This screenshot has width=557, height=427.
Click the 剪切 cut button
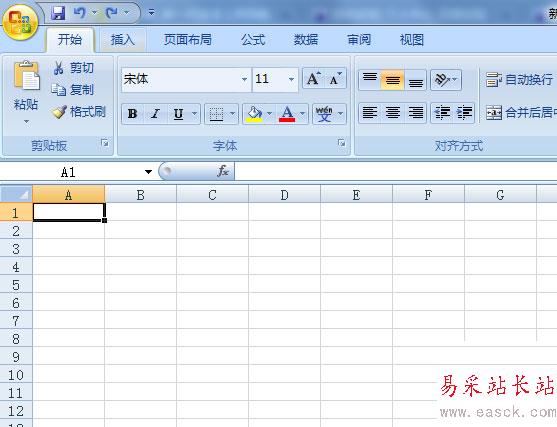click(73, 67)
